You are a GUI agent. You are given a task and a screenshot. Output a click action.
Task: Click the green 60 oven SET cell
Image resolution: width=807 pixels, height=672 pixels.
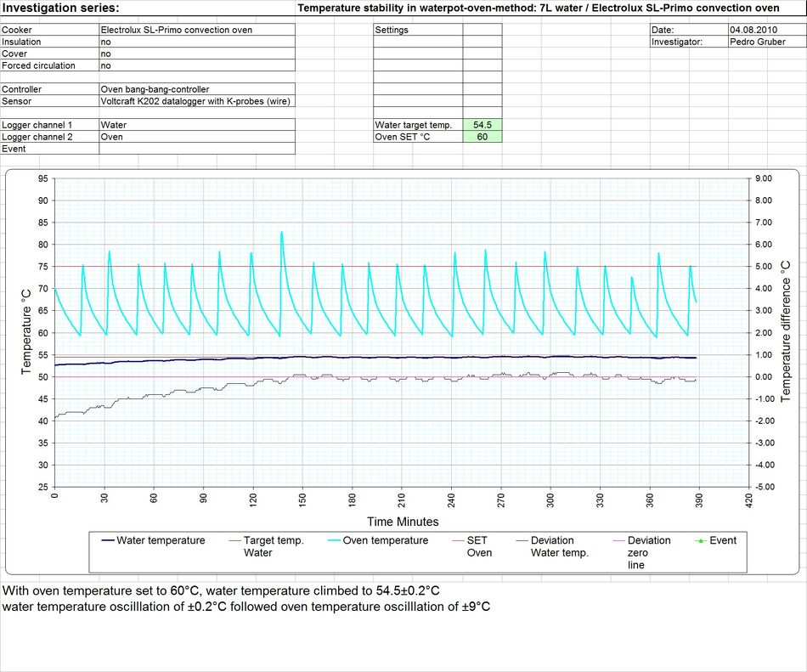pos(483,137)
